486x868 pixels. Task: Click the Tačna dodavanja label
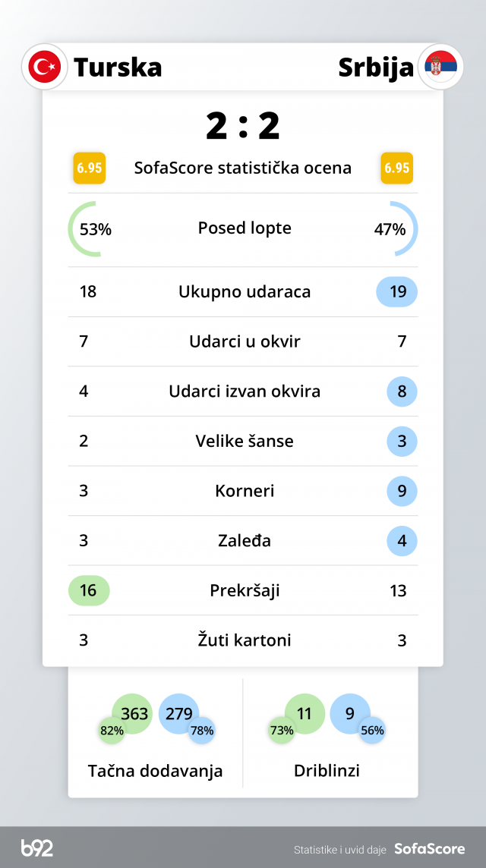(156, 771)
